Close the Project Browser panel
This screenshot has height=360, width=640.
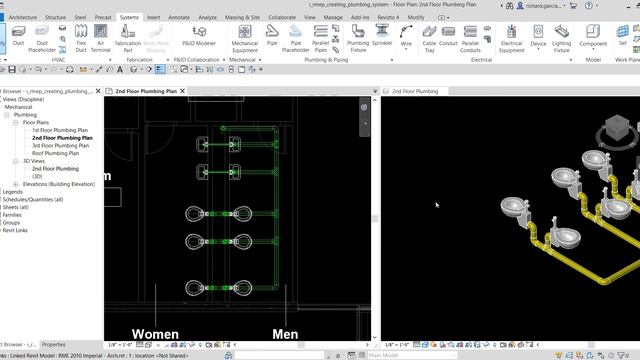[98, 91]
